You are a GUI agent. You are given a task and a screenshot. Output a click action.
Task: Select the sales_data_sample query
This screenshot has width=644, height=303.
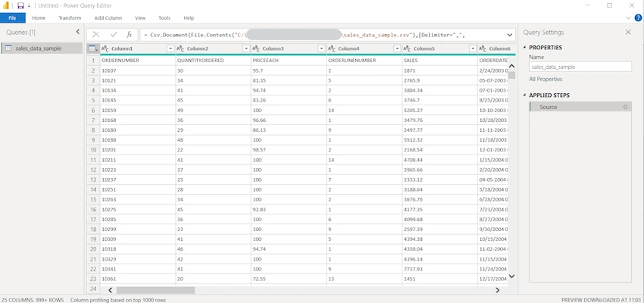pyautogui.click(x=42, y=48)
